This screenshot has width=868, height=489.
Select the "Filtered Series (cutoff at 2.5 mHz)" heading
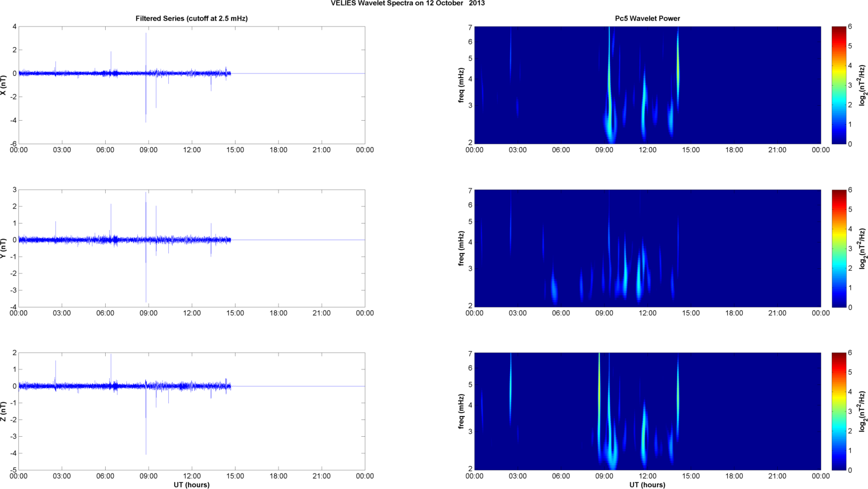[x=191, y=18]
